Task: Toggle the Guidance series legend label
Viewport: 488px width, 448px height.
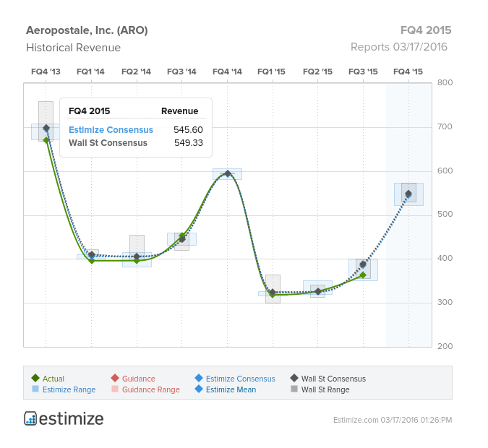Action: tap(139, 379)
